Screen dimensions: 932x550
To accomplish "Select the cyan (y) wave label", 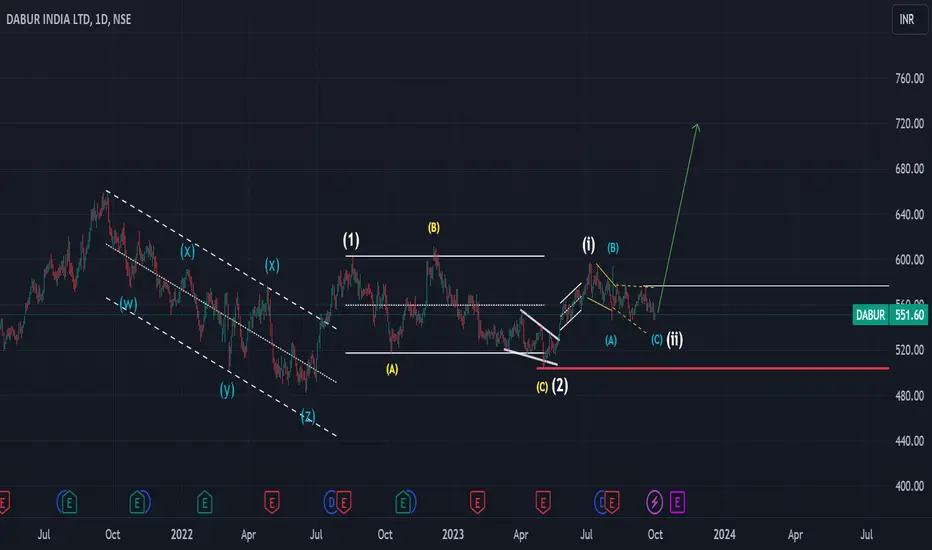I will (x=227, y=389).
